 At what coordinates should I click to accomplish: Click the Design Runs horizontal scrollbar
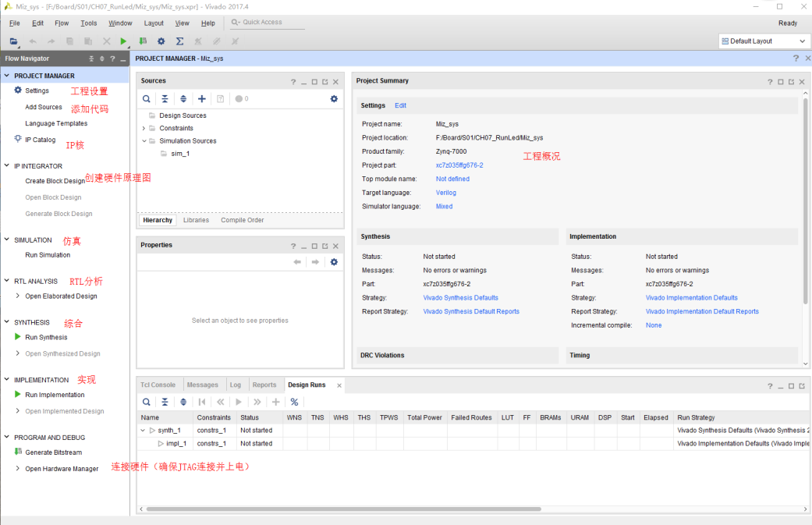(343, 509)
